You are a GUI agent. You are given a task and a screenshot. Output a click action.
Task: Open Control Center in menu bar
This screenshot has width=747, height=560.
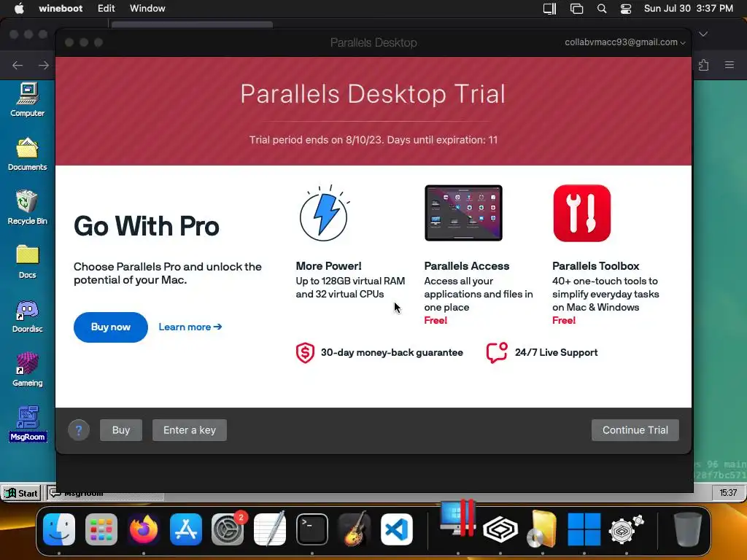coord(625,9)
